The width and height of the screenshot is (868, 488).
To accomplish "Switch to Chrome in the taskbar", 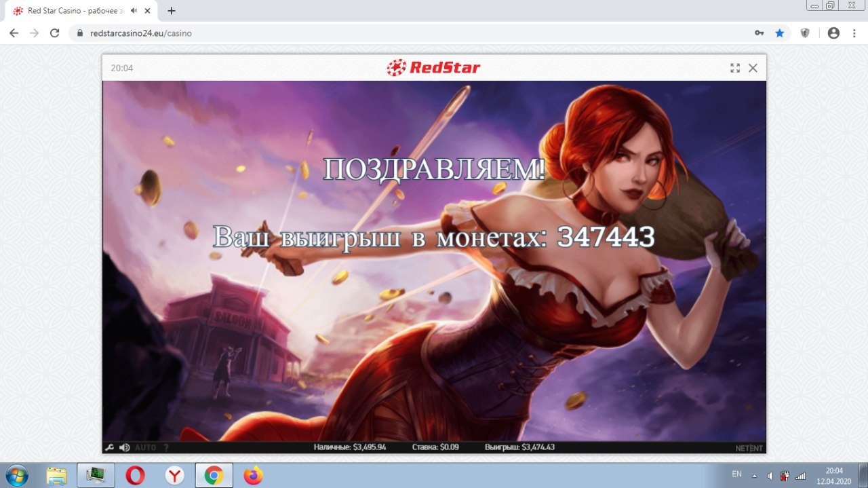I will 214,475.
